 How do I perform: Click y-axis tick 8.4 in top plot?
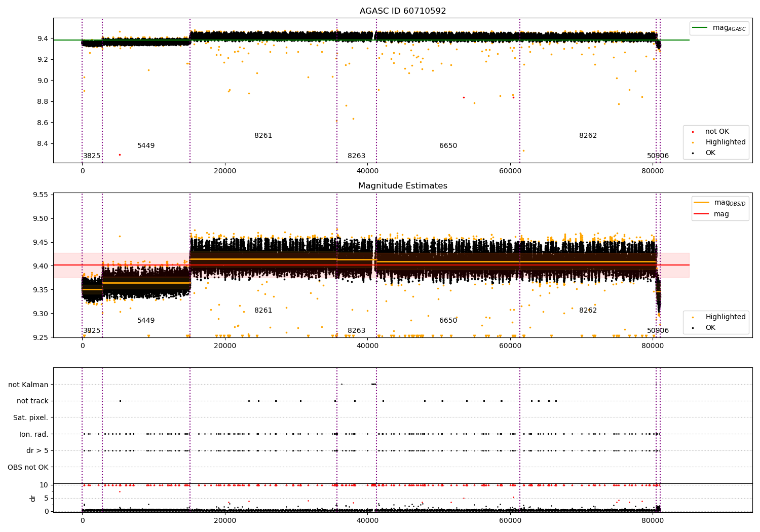tap(42, 144)
